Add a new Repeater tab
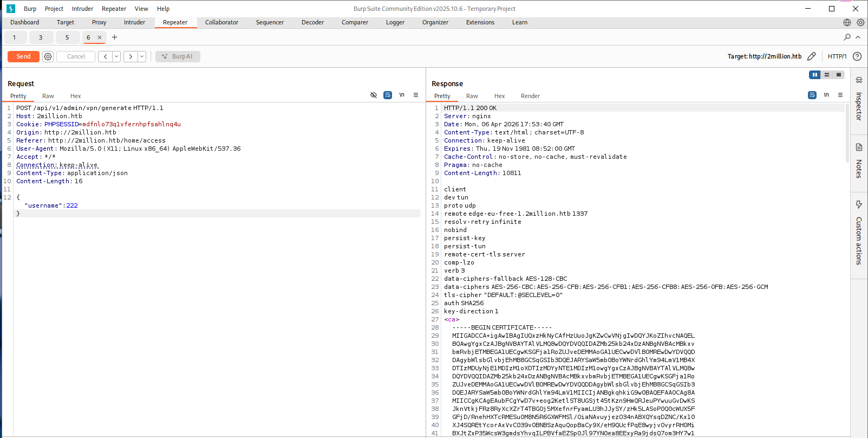868x438 pixels. pyautogui.click(x=114, y=37)
